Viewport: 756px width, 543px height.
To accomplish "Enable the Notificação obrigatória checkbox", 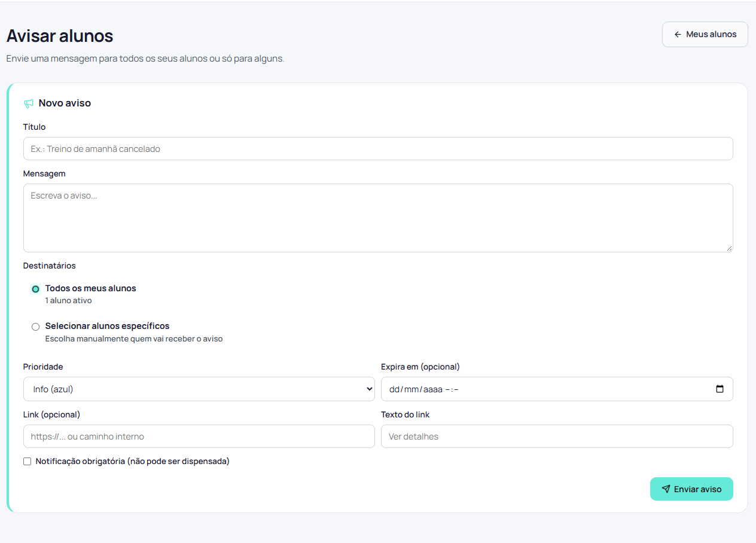I will [27, 462].
